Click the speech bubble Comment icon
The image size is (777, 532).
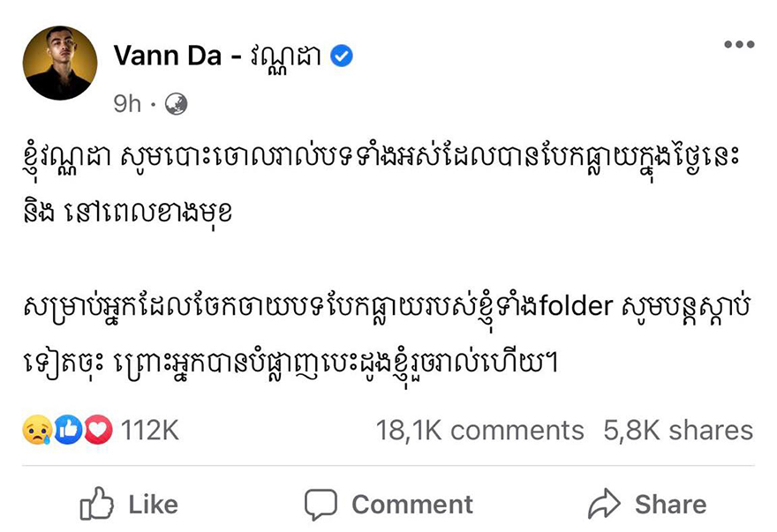coord(321,505)
